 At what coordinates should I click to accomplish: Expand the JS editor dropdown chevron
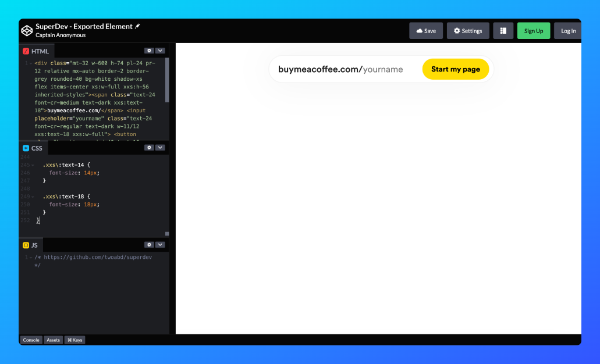coord(160,245)
